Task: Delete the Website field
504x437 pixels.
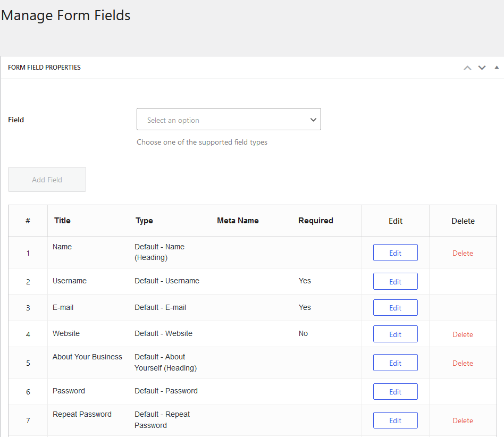Action: pos(463,334)
